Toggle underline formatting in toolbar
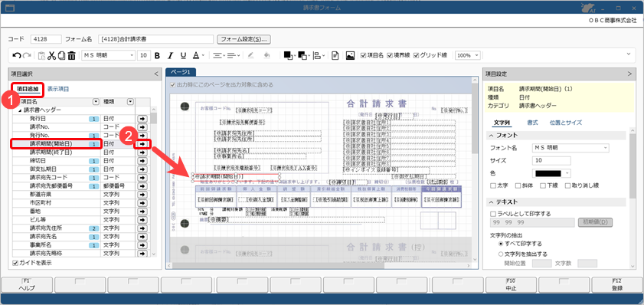 coord(183,55)
